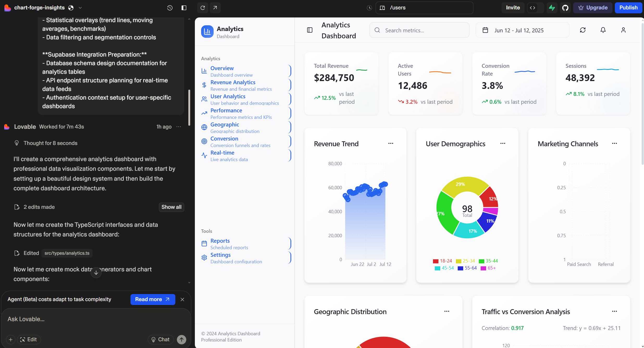Reload the preview with refresh icon
644x348 pixels.
click(203, 8)
